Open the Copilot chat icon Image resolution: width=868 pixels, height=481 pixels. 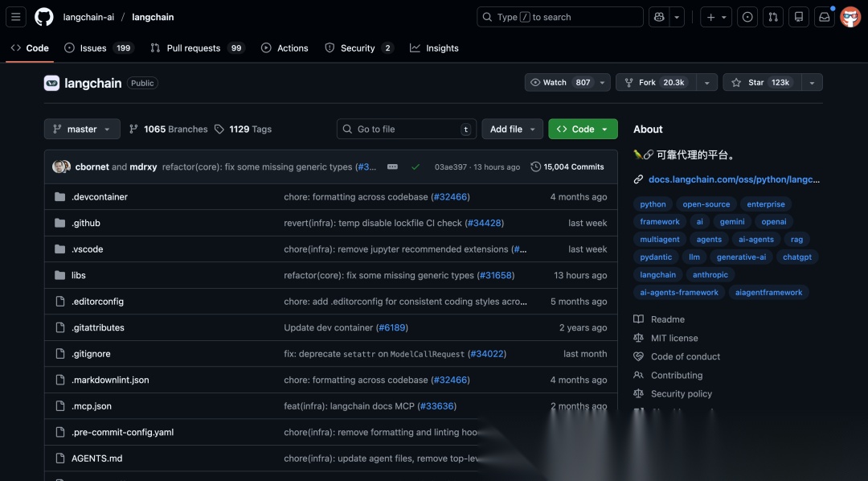659,17
